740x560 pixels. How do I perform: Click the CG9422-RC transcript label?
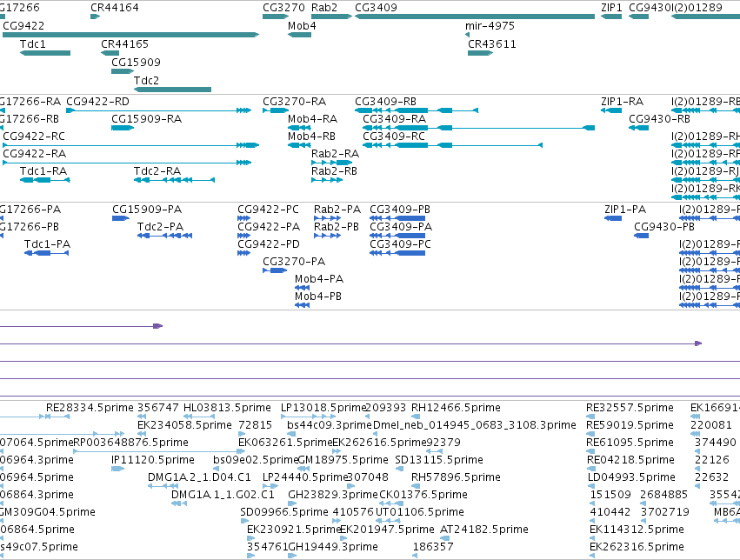[34, 137]
